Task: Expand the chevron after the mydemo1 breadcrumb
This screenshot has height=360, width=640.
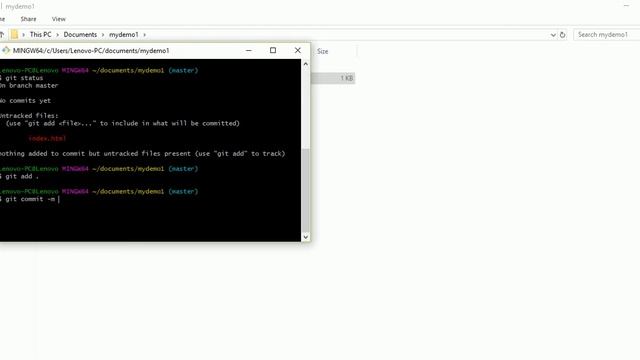Action: (144, 35)
